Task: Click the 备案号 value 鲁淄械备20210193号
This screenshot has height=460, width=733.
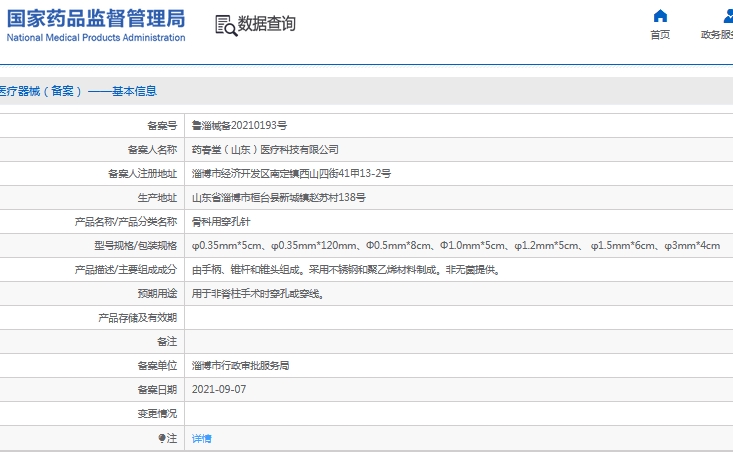Action: [x=239, y=125]
